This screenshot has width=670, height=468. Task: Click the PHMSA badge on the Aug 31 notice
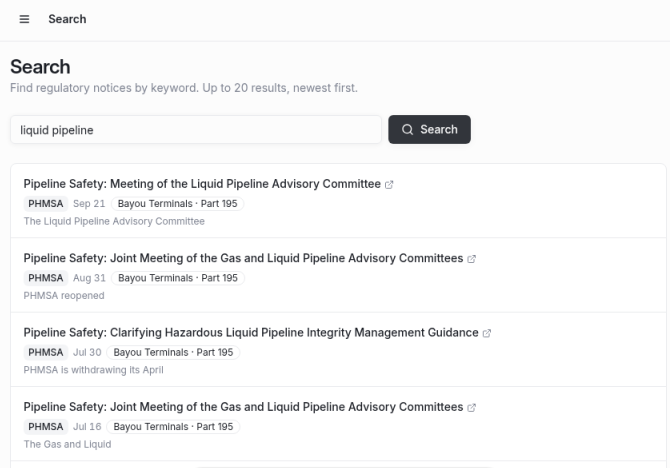[46, 278]
